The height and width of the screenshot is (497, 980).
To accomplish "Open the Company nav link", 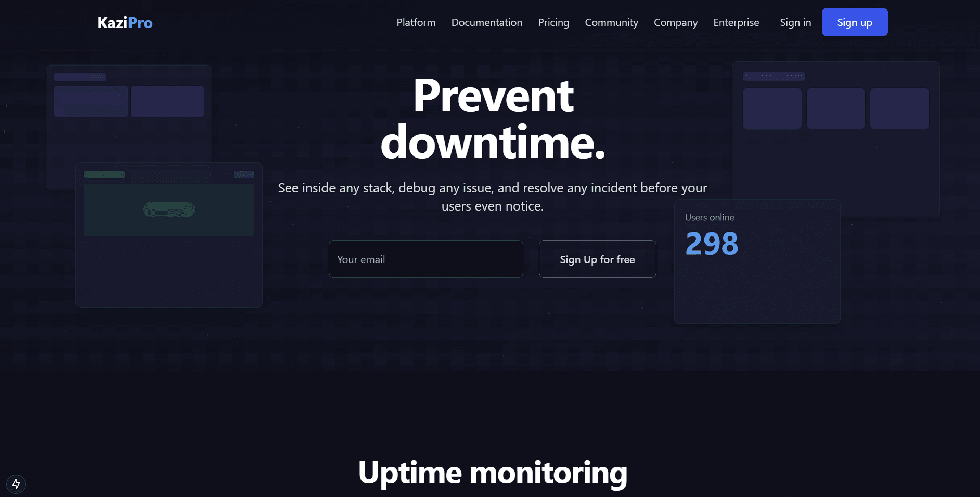I will pyautogui.click(x=676, y=22).
